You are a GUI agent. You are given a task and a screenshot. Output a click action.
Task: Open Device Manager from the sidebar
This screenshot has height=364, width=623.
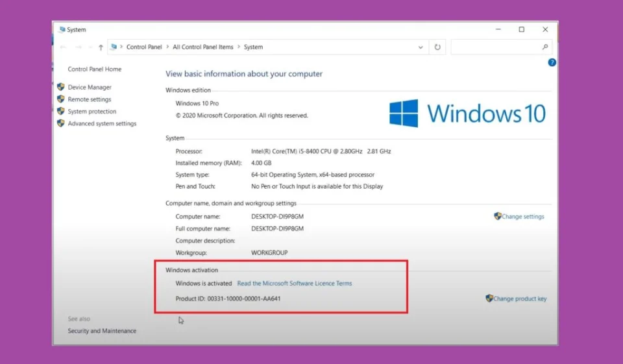90,87
